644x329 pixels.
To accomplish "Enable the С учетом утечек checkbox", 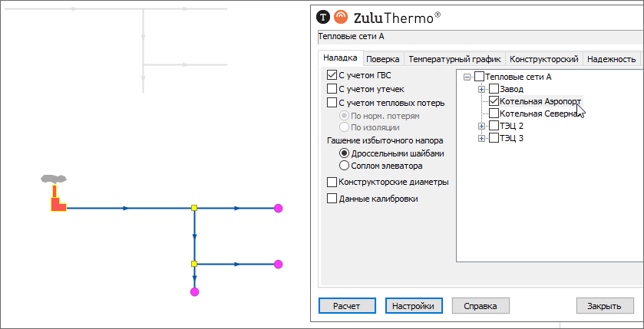I will [332, 89].
